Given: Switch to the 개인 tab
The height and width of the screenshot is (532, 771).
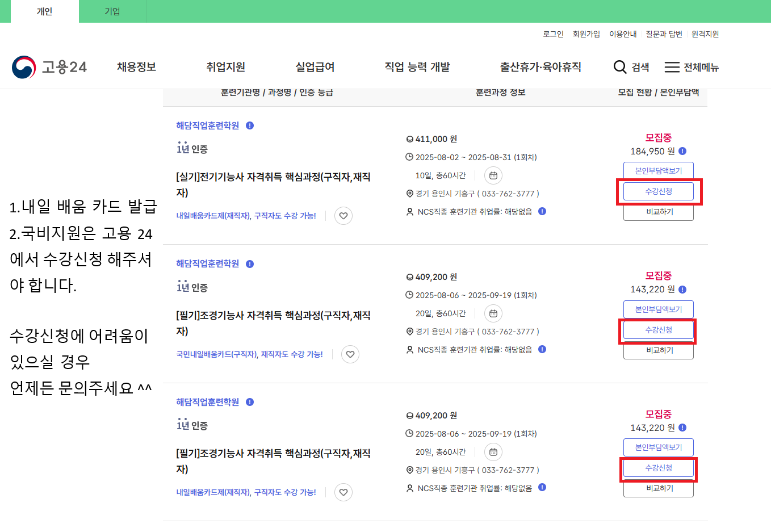Looking at the screenshot, I should 45,11.
